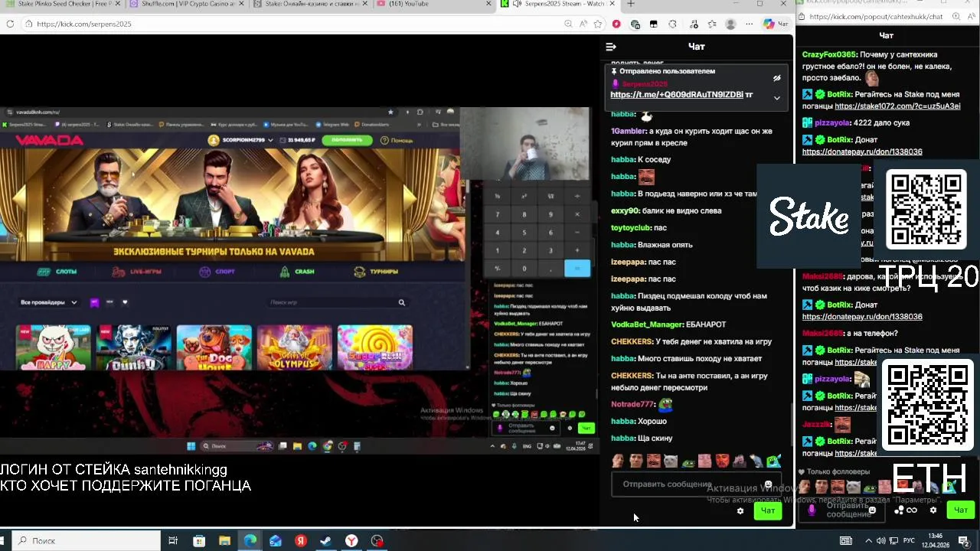Switch to the (161) YouTube tab
Image resolution: width=980 pixels, height=551 pixels.
pos(435,4)
